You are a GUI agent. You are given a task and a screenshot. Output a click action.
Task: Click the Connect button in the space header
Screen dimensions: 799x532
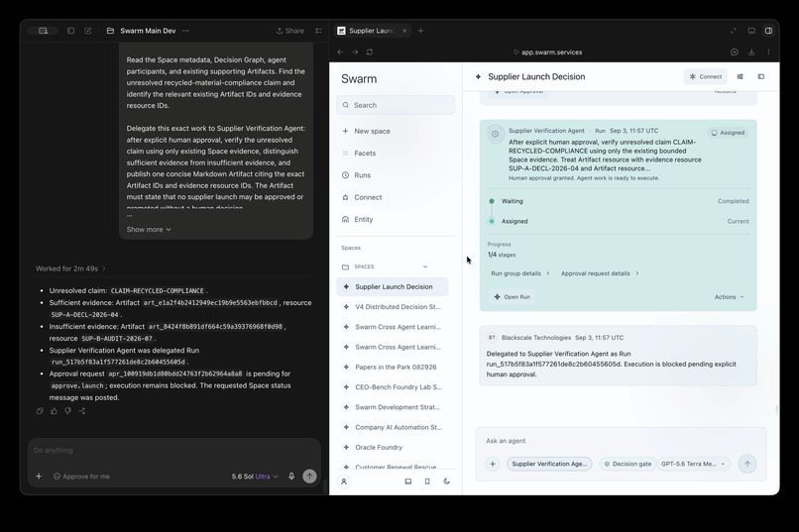click(x=705, y=77)
